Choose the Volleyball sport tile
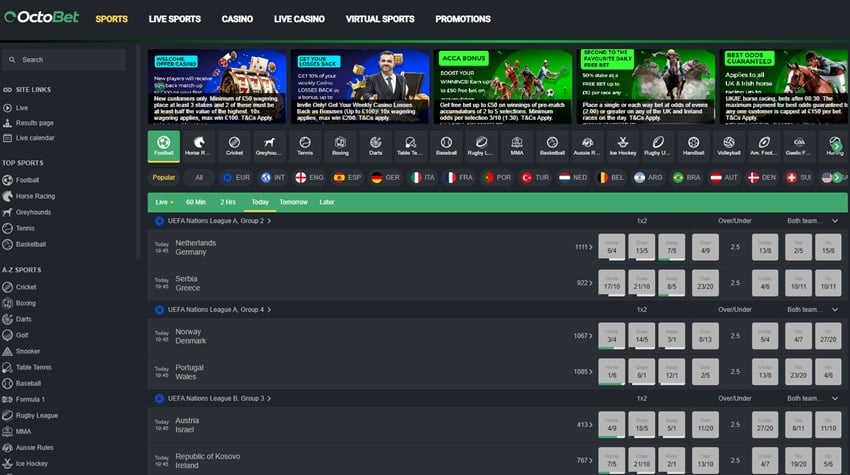The width and height of the screenshot is (850, 475). point(729,146)
